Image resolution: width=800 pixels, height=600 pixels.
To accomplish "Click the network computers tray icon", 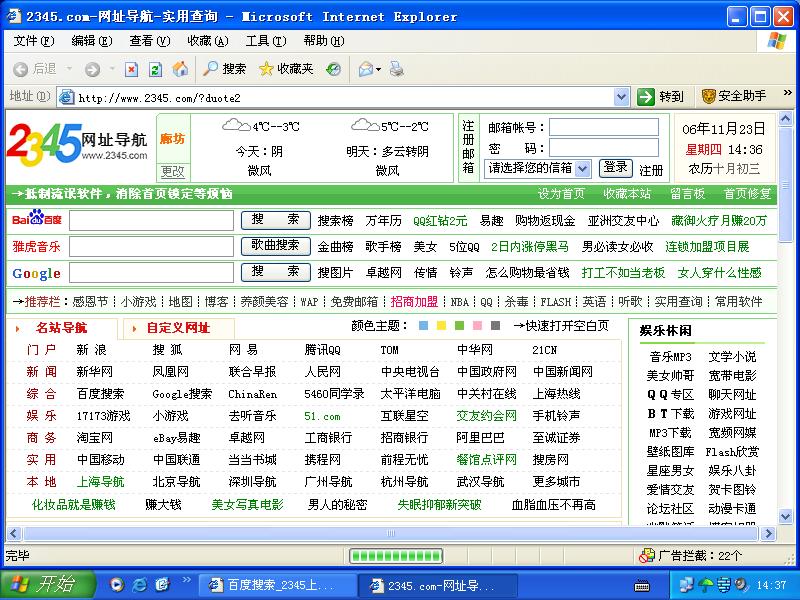I will pyautogui.click(x=687, y=585).
